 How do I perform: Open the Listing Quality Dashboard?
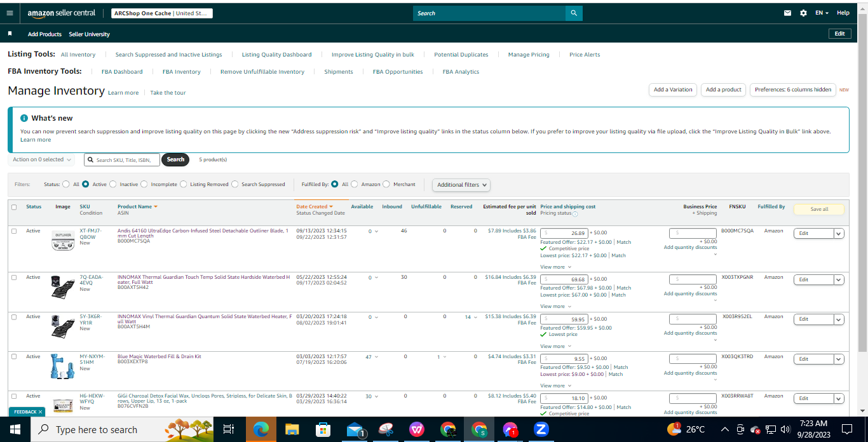(x=276, y=55)
